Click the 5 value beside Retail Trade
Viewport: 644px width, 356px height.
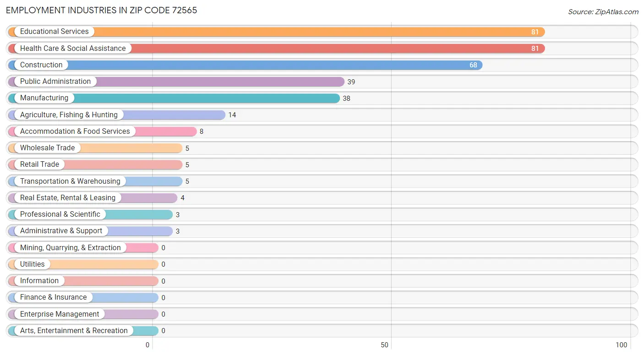point(187,165)
